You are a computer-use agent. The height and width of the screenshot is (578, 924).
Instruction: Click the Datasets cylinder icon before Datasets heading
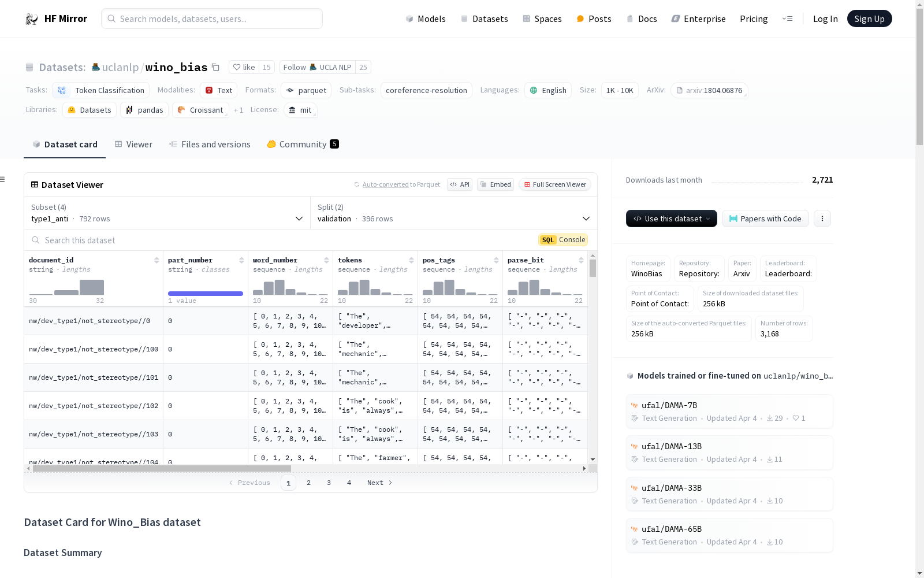point(29,67)
